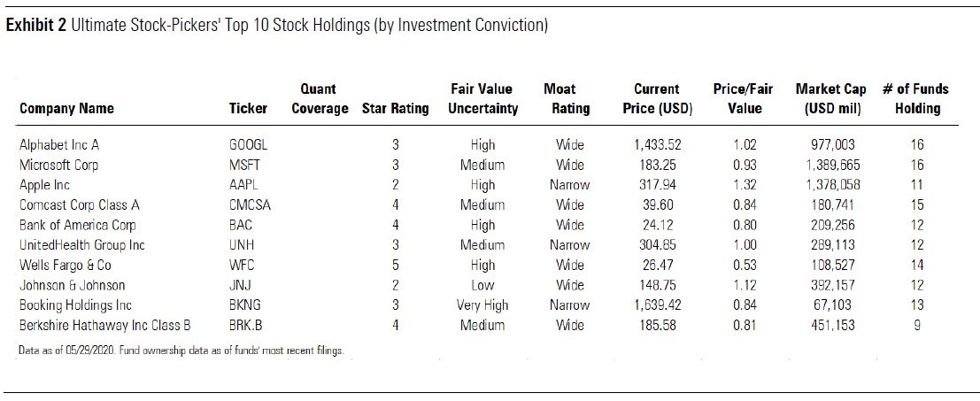The width and height of the screenshot is (980, 401).
Task: Click the Company Name column header
Action: [x=66, y=109]
